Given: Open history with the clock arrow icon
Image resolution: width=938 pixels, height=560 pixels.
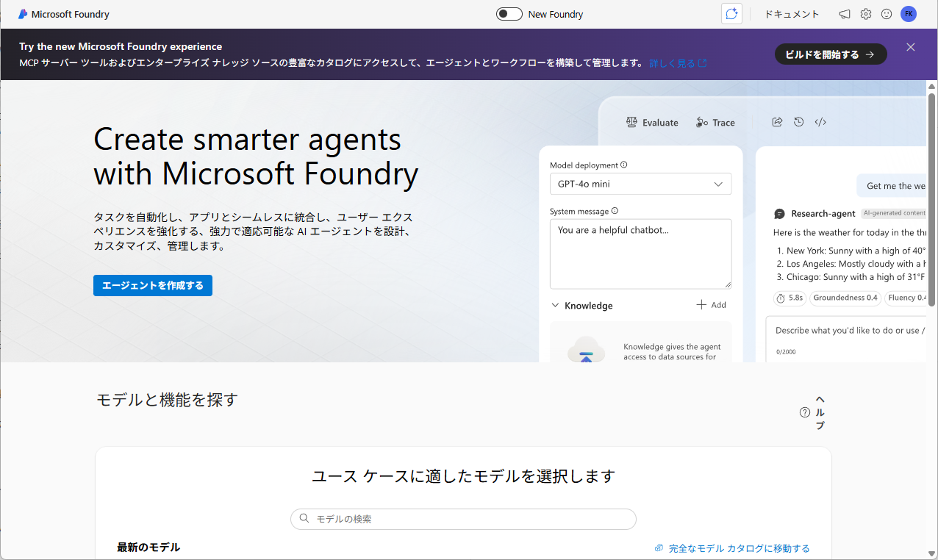Looking at the screenshot, I should (x=798, y=122).
